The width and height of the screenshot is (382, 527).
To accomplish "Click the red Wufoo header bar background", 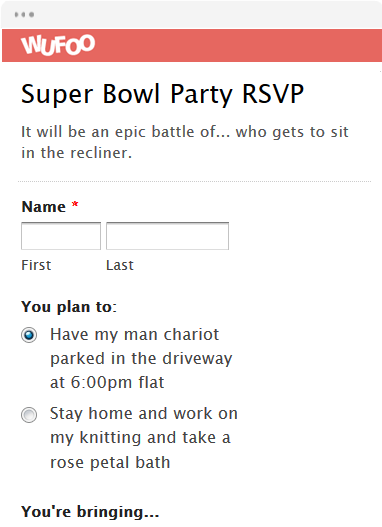I will (x=235, y=45).
